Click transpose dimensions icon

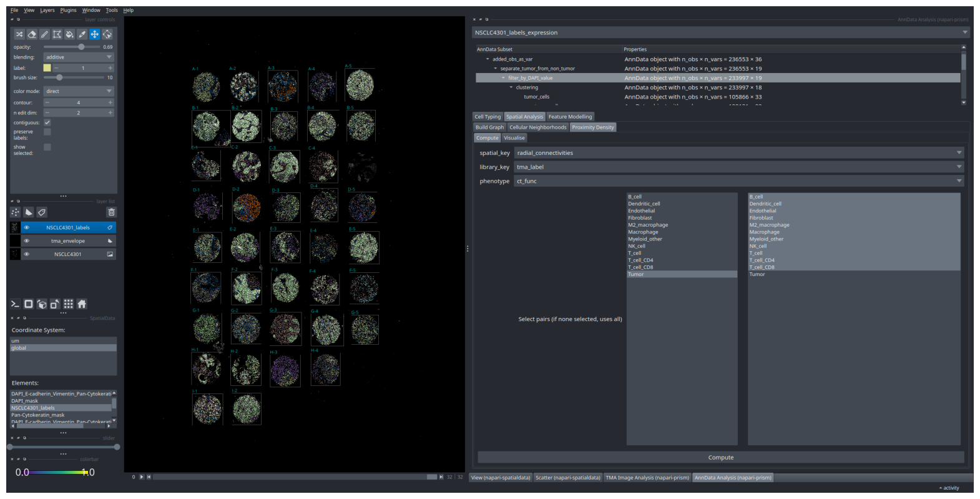coord(55,304)
